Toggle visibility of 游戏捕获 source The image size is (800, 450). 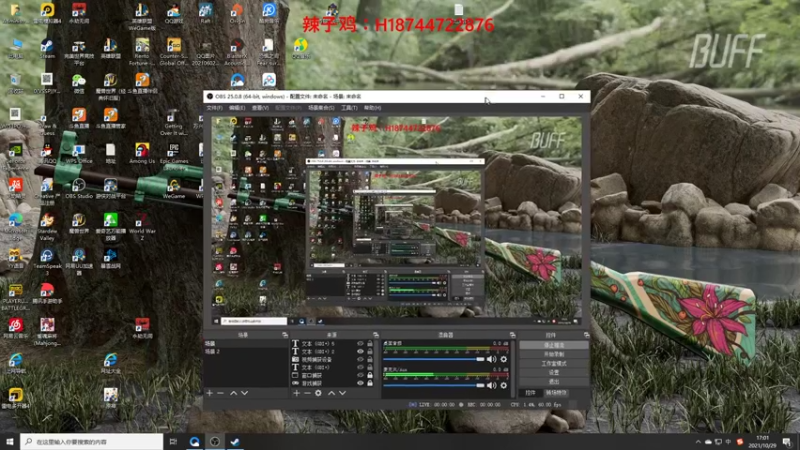click(360, 383)
